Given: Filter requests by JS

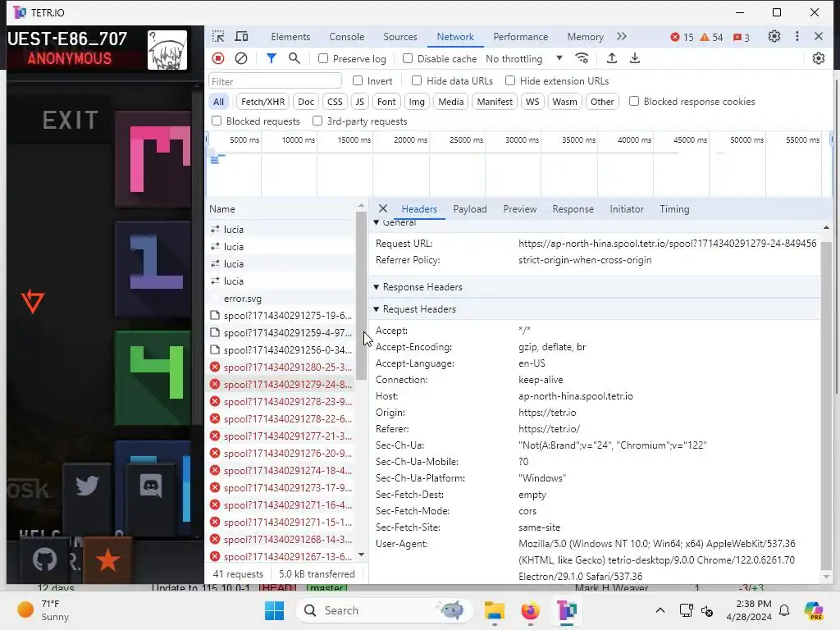Looking at the screenshot, I should [359, 101].
